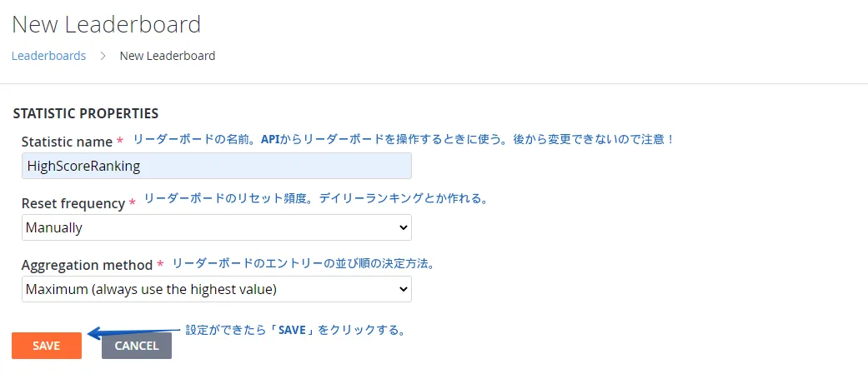Click the New Leaderboard page title
The image size is (868, 374).
pyautogui.click(x=106, y=23)
